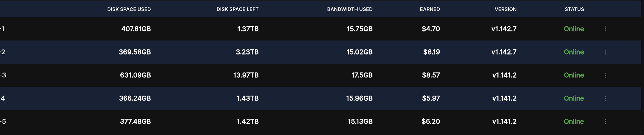644x135 pixels.
Task: Sort by the Disk Space Left column
Action: pyautogui.click(x=237, y=9)
